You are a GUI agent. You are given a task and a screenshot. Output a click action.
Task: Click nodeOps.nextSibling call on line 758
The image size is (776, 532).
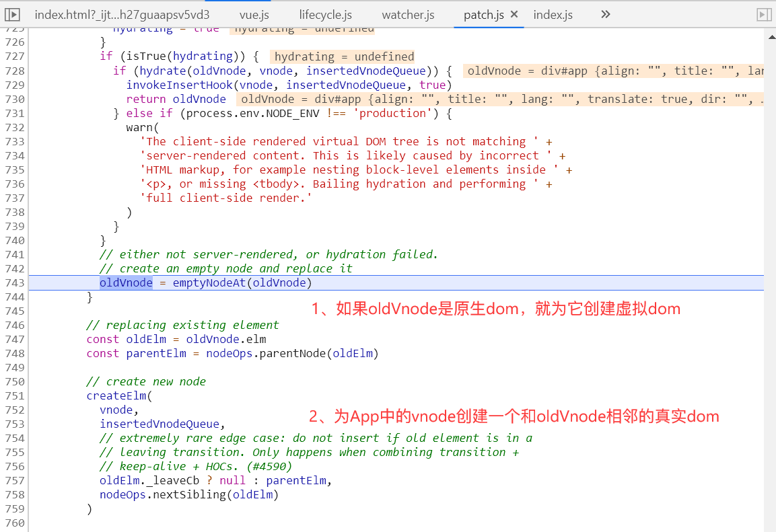click(x=189, y=495)
